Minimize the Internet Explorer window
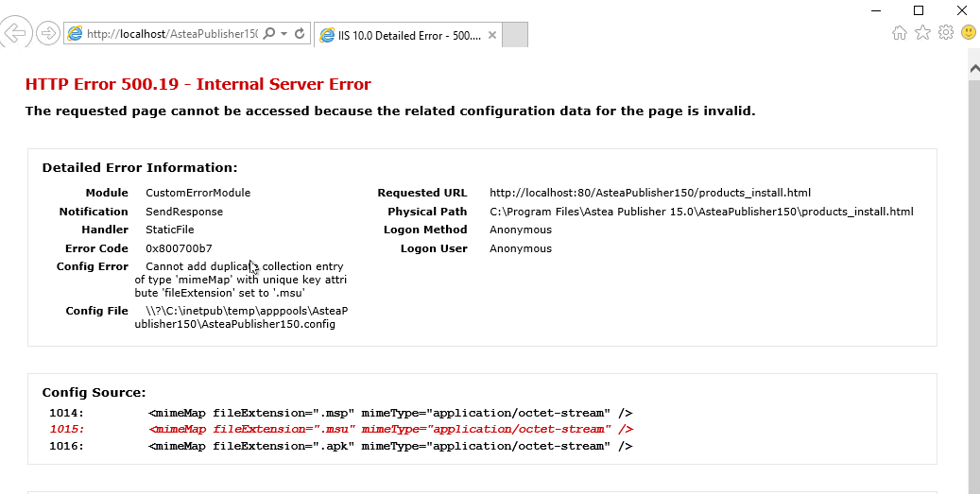Screen dimensions: 980x494 (x=876, y=10)
